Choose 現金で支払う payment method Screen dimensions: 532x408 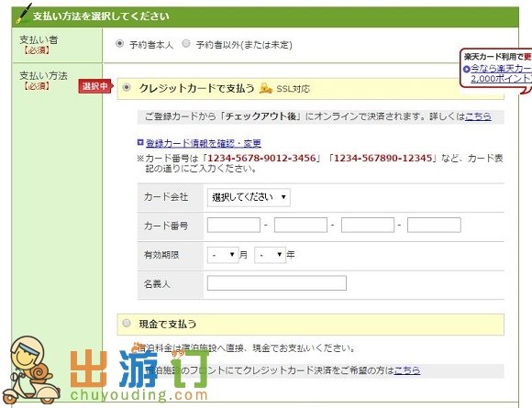(x=127, y=324)
